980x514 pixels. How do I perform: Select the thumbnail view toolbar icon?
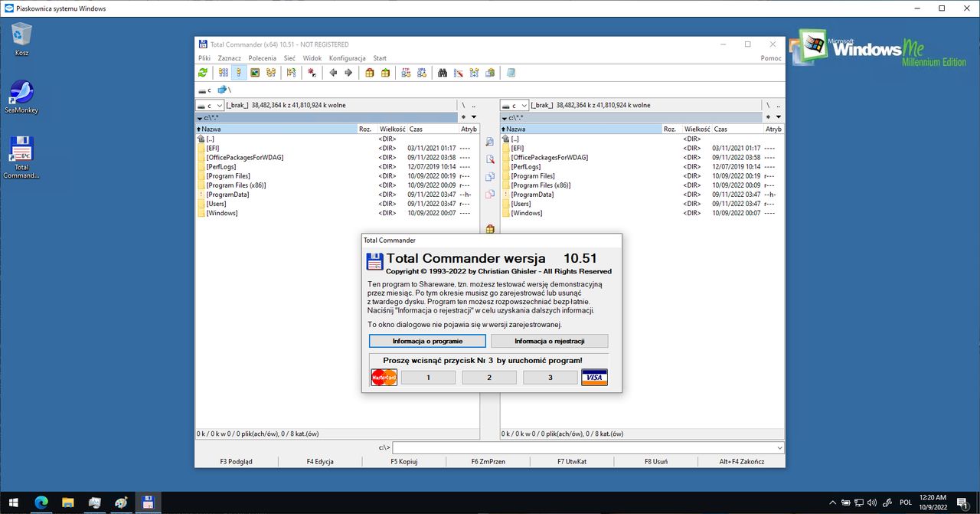pyautogui.click(x=255, y=73)
